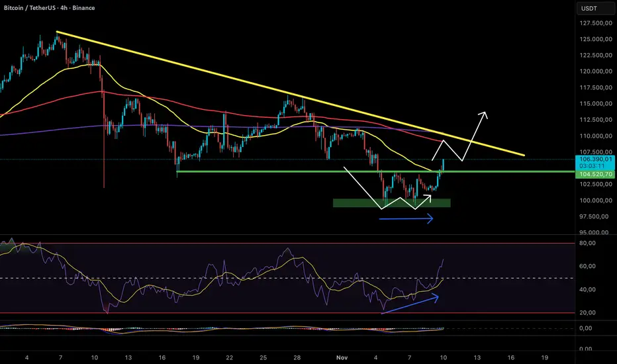The image size is (617, 364).
Task: Select the dark green demand zone rectangle
Action: tap(391, 203)
